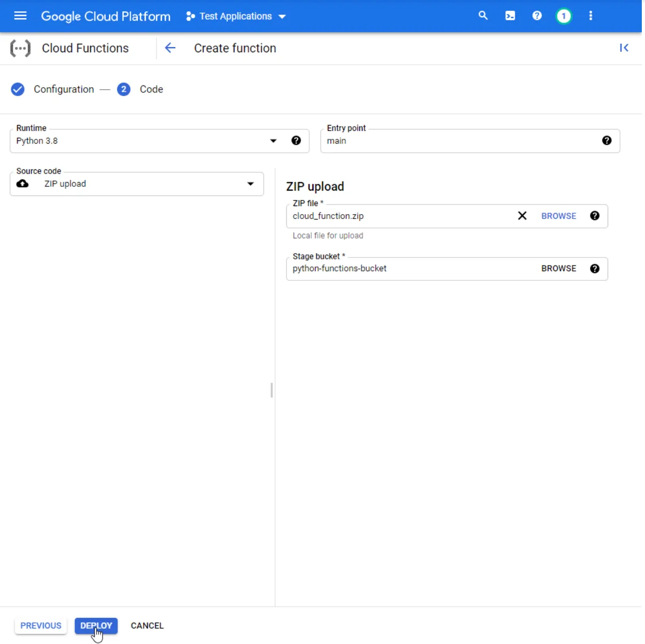Open the Source code ZIP upload dropdown
This screenshot has width=645, height=644.
click(250, 184)
